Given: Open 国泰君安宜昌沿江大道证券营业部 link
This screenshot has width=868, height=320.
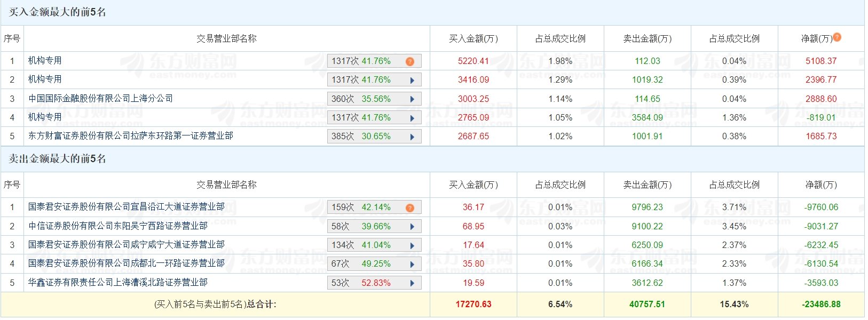Looking at the screenshot, I should [x=127, y=207].
